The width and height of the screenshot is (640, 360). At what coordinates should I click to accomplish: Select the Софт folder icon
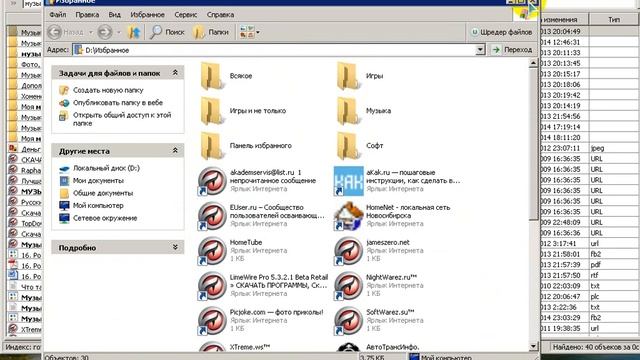coord(348,146)
